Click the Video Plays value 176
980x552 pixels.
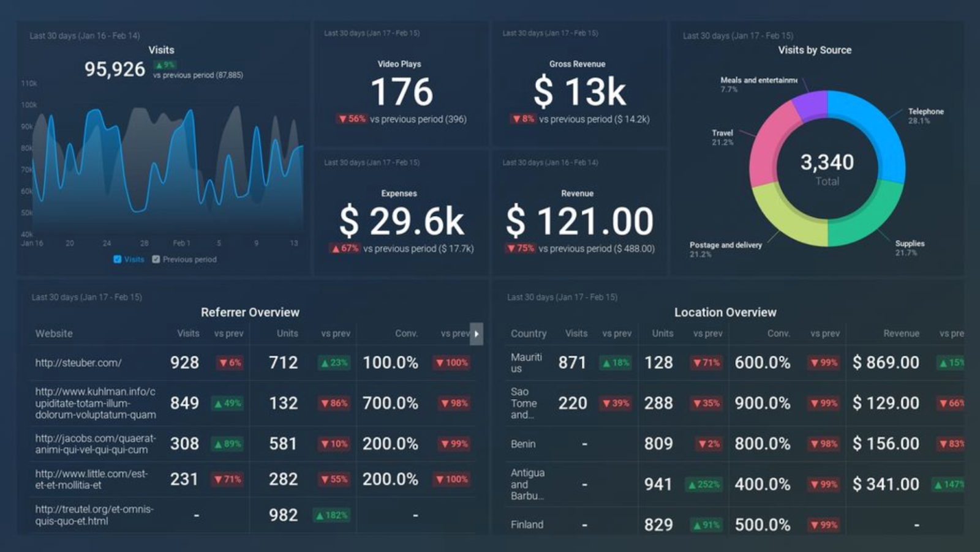[x=402, y=92]
